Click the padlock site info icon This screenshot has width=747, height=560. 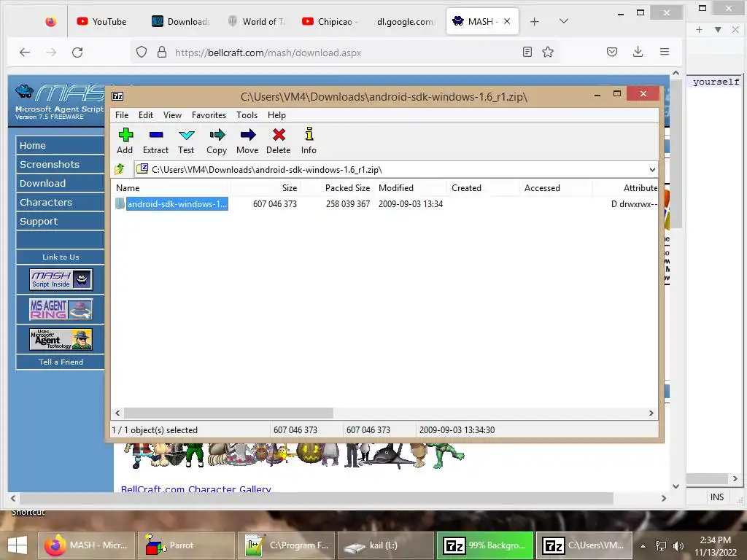[x=162, y=52]
